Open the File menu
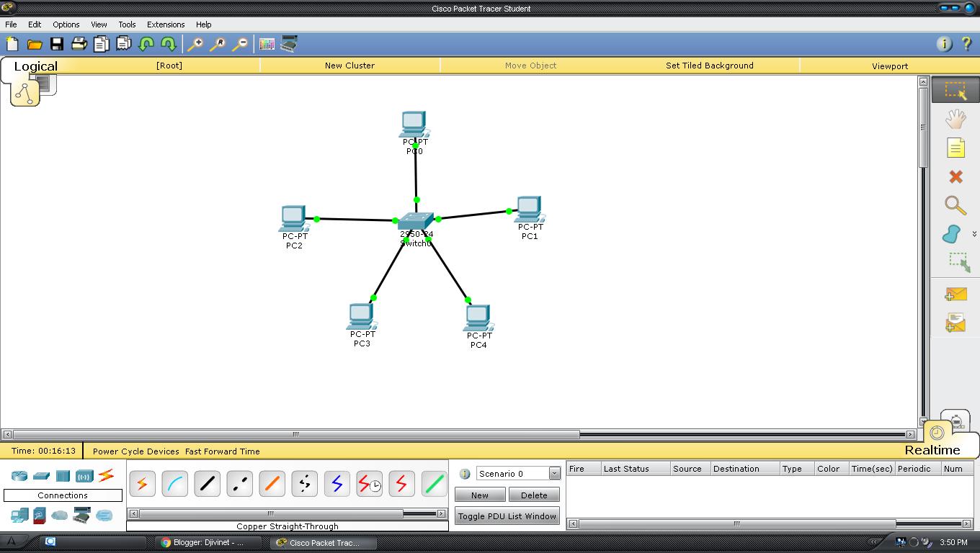Screen dimensions: 980x553 coord(11,24)
